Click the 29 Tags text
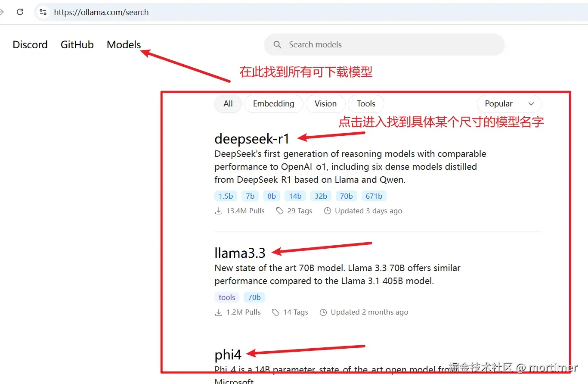This screenshot has width=588, height=384. 300,211
